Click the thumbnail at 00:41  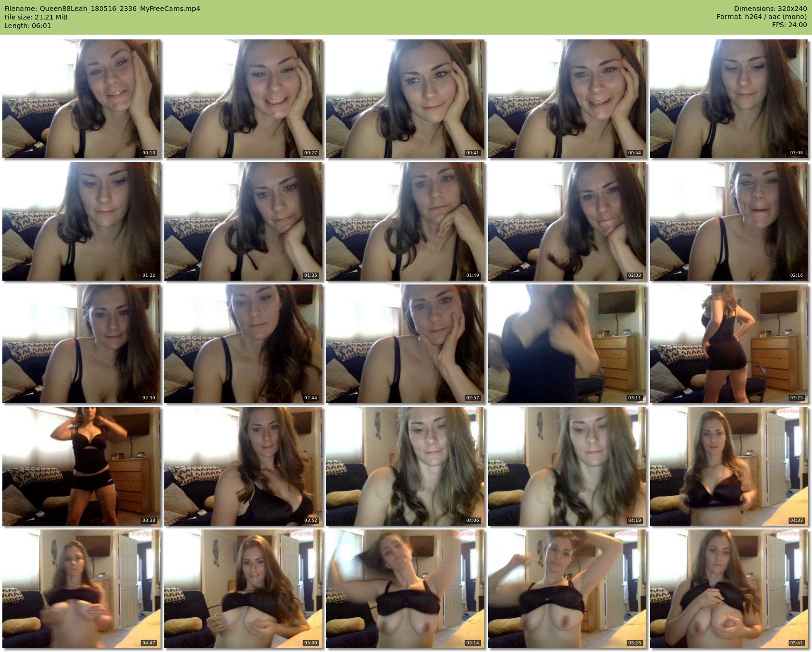point(405,99)
